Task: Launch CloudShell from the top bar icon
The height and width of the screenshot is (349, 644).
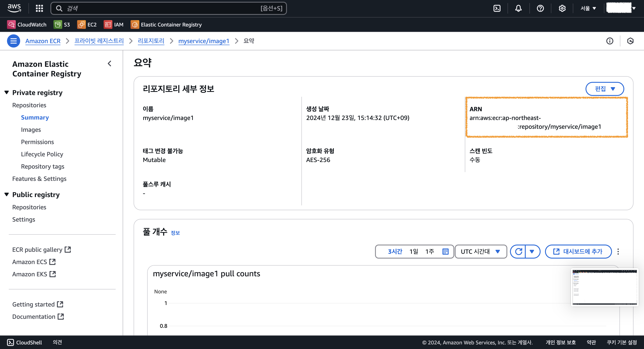Action: 497,8
